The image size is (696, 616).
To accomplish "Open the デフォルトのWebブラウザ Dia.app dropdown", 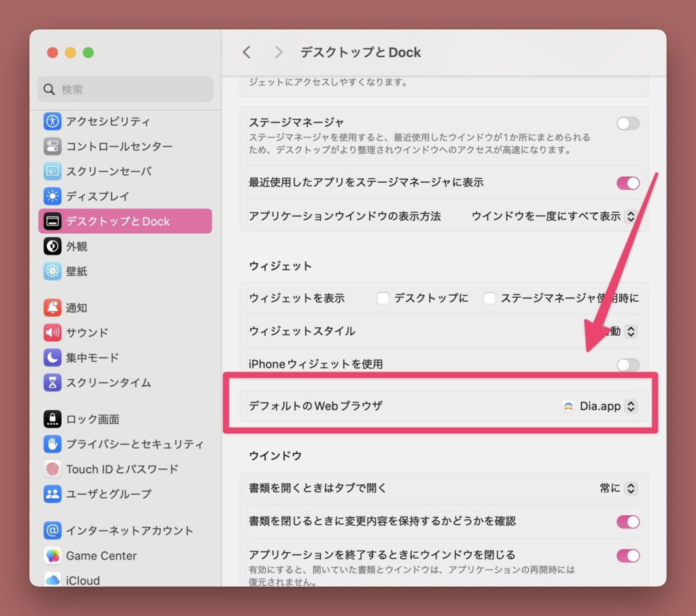I will [x=600, y=406].
